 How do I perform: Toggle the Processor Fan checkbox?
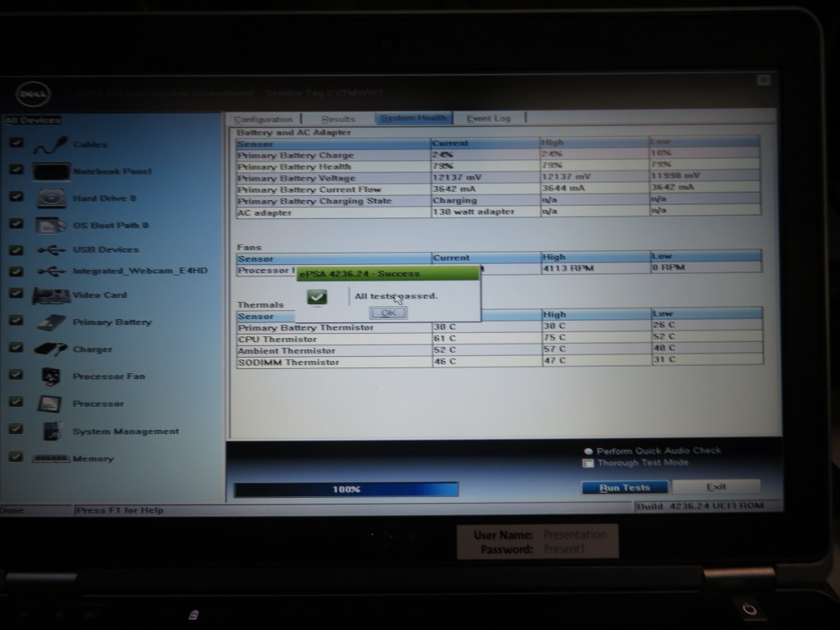(x=16, y=375)
